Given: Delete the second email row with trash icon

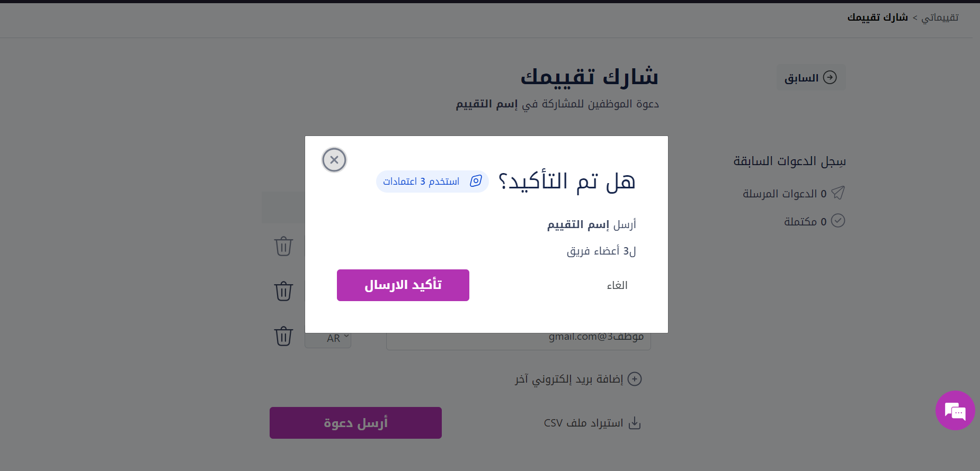Looking at the screenshot, I should coord(283,291).
